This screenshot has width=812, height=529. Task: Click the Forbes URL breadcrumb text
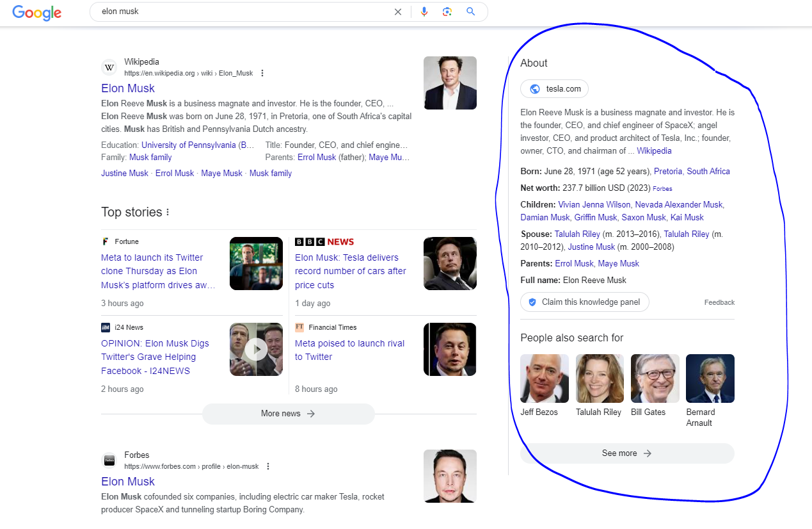tap(191, 467)
